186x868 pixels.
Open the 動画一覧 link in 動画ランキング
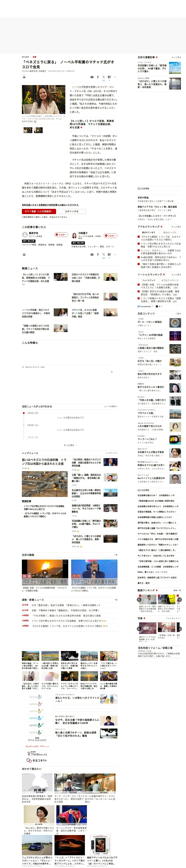tap(177, 590)
